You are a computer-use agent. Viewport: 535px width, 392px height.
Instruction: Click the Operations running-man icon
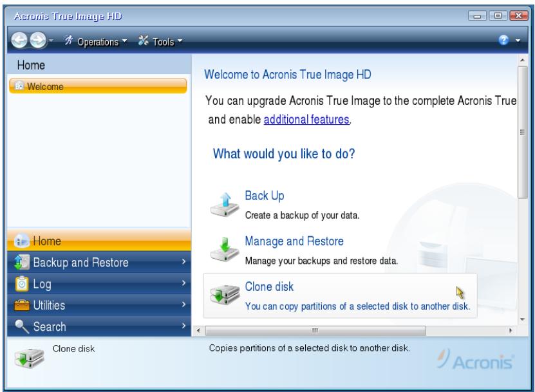pyautogui.click(x=69, y=41)
